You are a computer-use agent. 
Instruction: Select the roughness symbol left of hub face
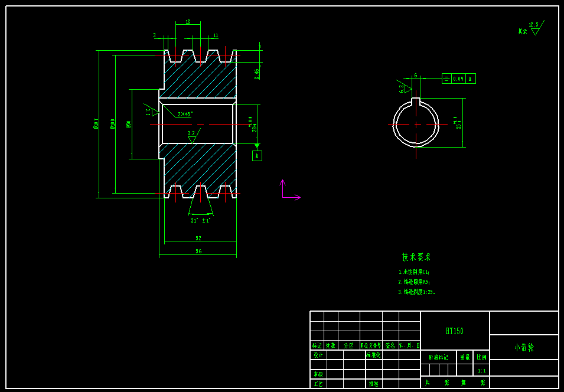pyautogui.click(x=151, y=111)
